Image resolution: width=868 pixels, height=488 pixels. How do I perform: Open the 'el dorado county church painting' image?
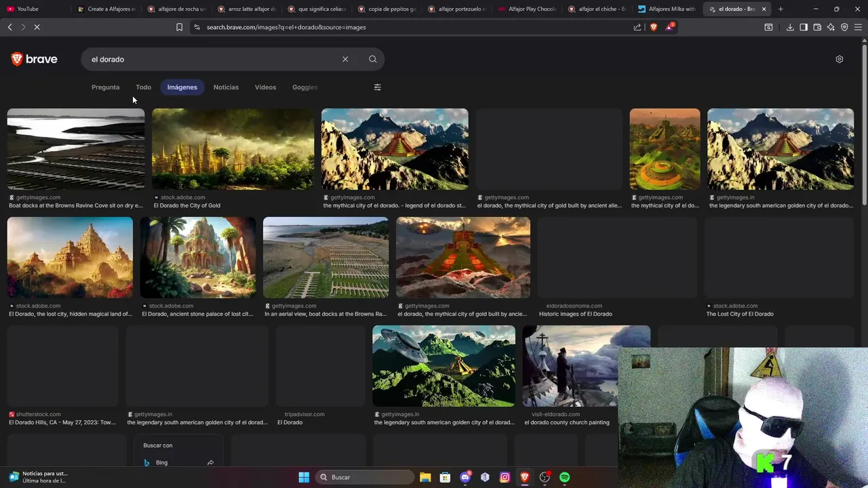586,366
